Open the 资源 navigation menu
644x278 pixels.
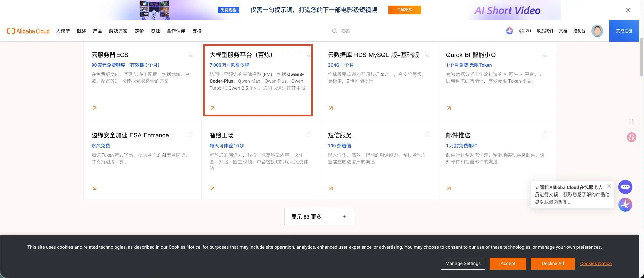(x=155, y=31)
